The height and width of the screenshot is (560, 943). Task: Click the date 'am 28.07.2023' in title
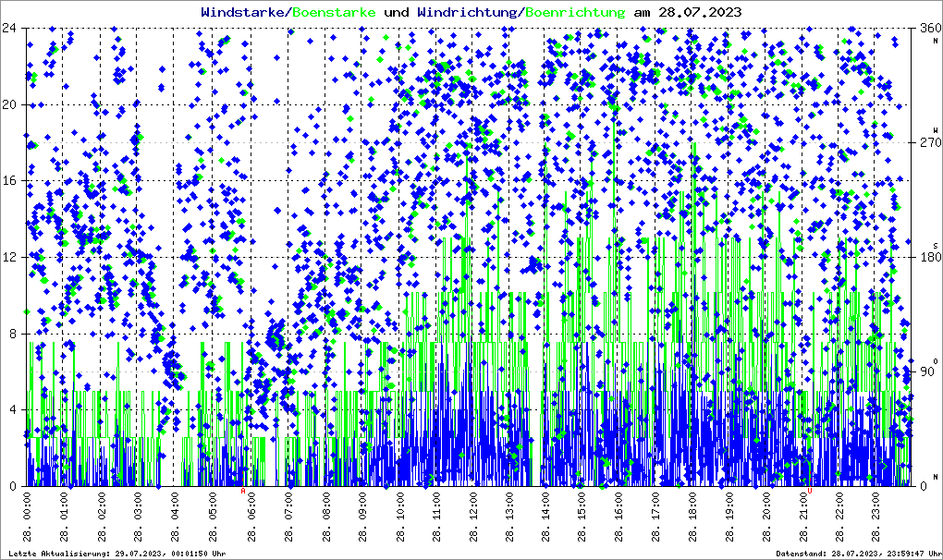click(688, 12)
